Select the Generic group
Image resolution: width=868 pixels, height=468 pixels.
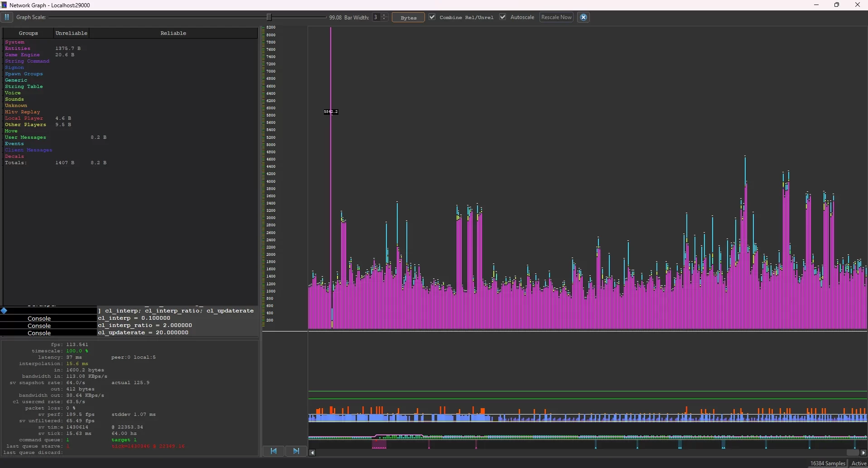16,80
